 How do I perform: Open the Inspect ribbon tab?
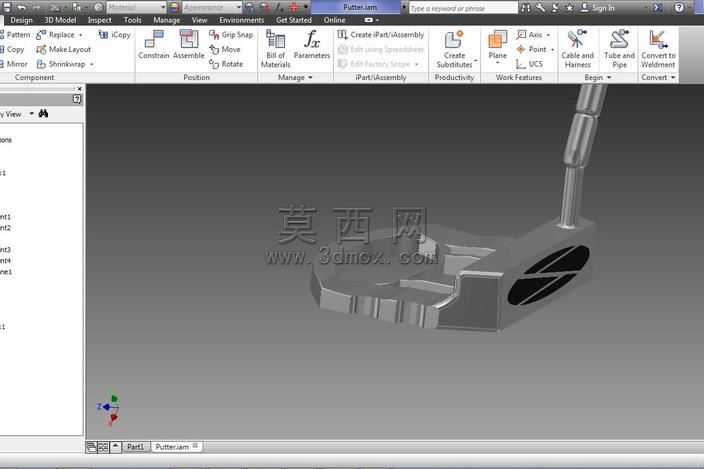click(x=100, y=20)
